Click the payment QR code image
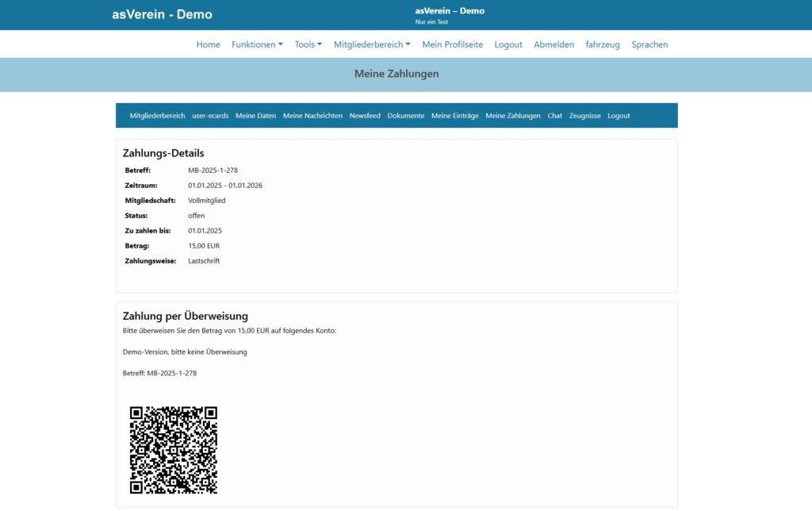The height and width of the screenshot is (511, 812). pos(174,450)
